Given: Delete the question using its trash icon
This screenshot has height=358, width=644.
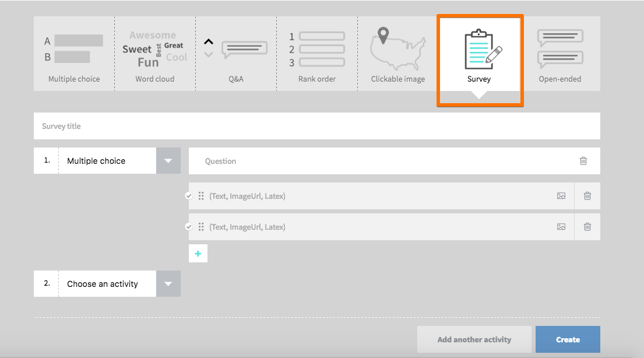Looking at the screenshot, I should point(583,161).
